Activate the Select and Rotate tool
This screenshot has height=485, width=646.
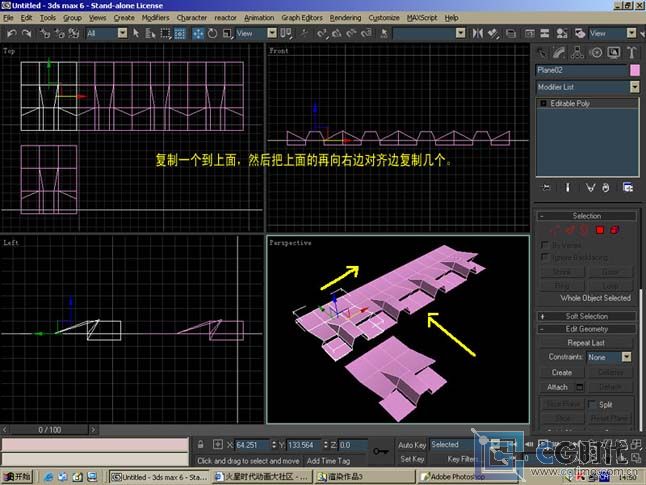(x=213, y=33)
